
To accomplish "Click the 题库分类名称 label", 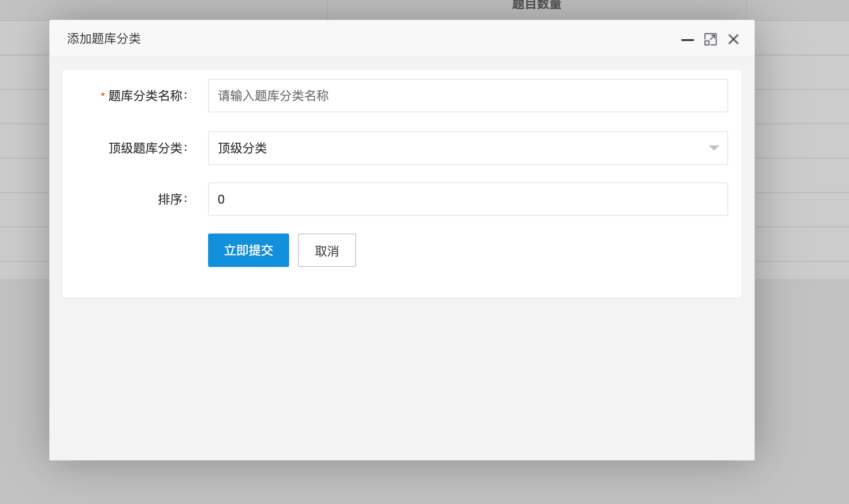I will (148, 96).
